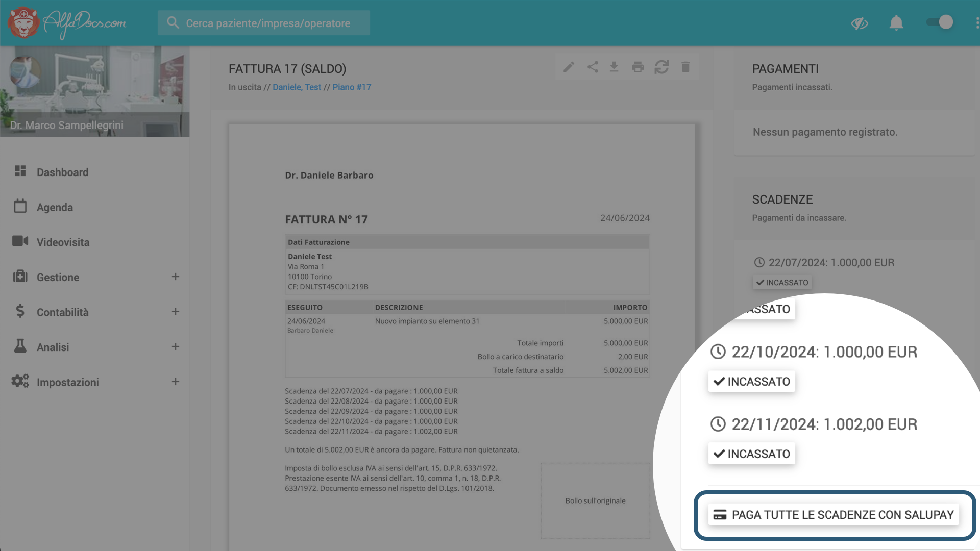Click the Contabilità dollar icon
The width and height of the screenshot is (980, 551).
20,311
